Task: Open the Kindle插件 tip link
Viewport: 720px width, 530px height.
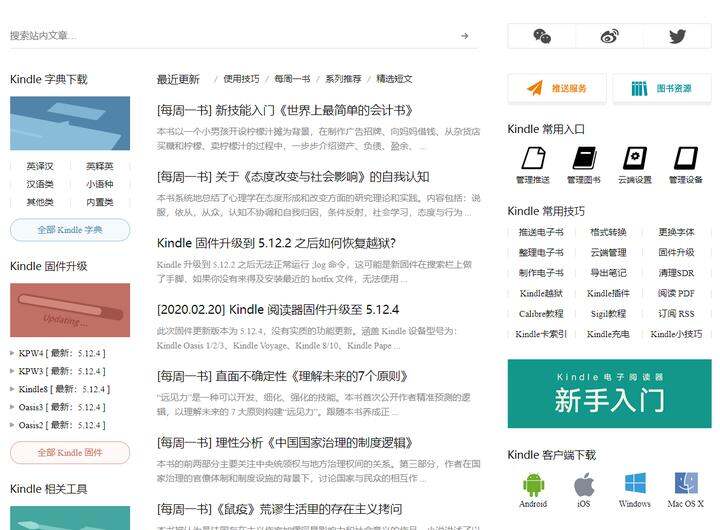Action: 608,293
